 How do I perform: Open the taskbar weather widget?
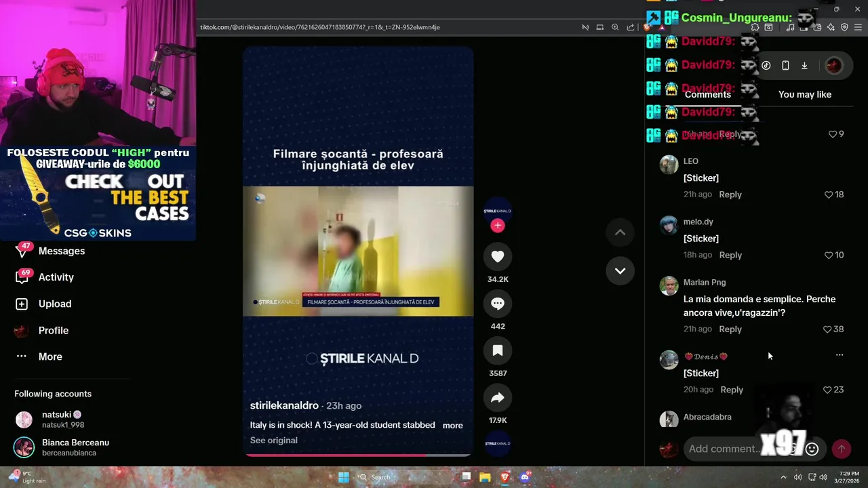pyautogui.click(x=26, y=477)
